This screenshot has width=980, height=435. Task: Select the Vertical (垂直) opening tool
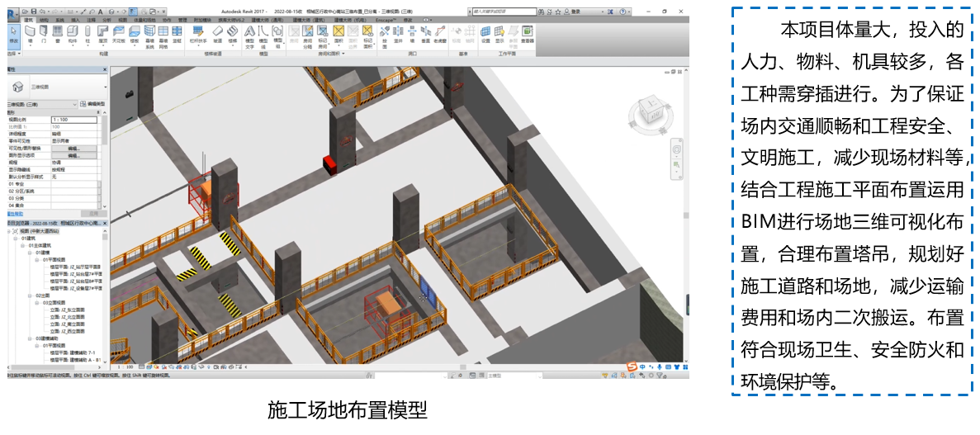tap(426, 35)
